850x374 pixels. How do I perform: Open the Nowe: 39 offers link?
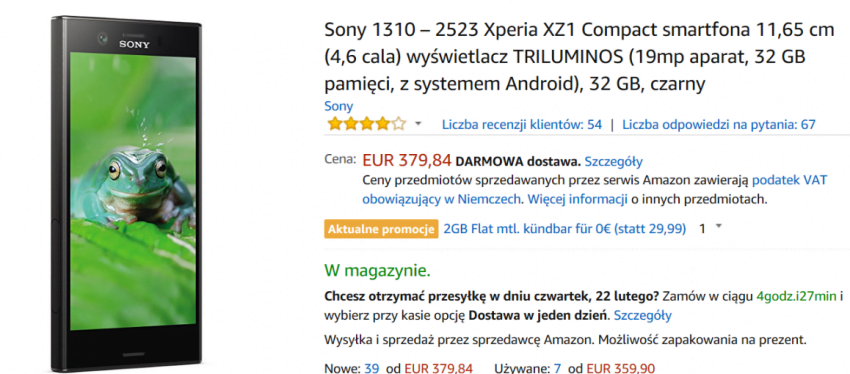[351, 368]
